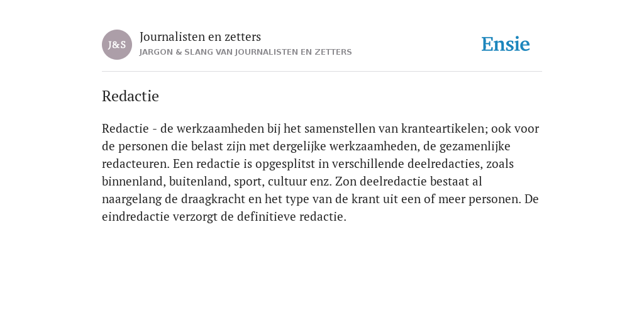This screenshot has height=322, width=644.
Task: Click the word buitenland in the paragraph
Action: tap(199, 182)
